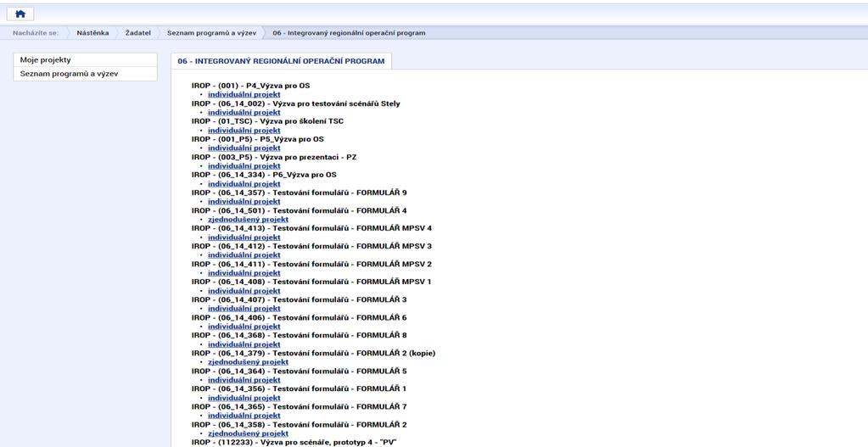
Task: Click heading IROP - (06_14_411) FORMULÁŘ MPSV 2
Action: (x=311, y=264)
